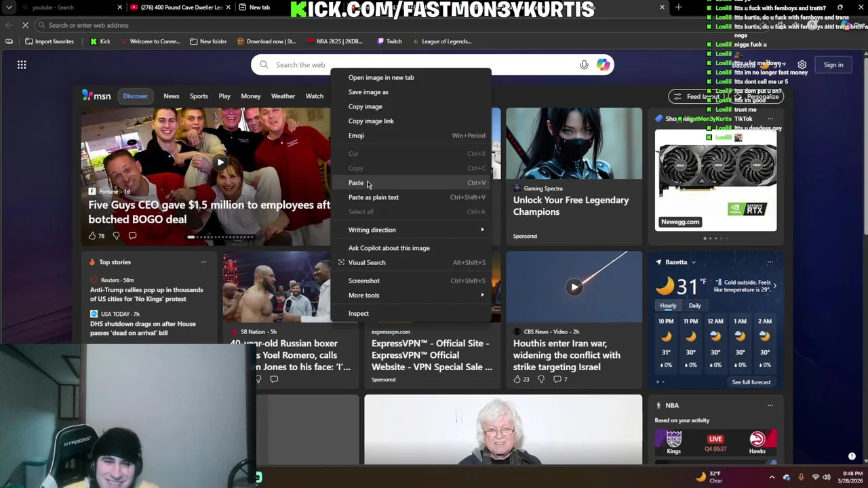Screen dimensions: 868x488
Task: Open the Shopping card more options
Action: click(x=770, y=119)
